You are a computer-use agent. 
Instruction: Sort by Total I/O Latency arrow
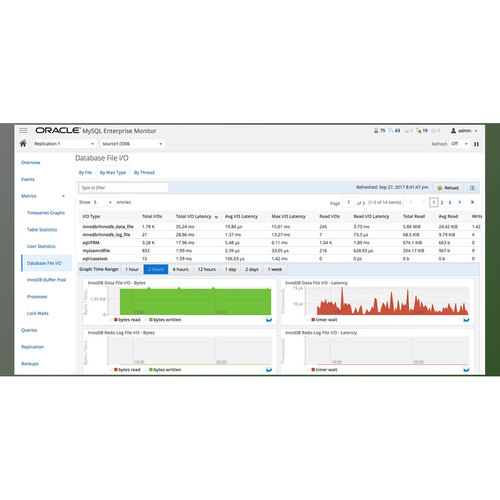tap(216, 217)
